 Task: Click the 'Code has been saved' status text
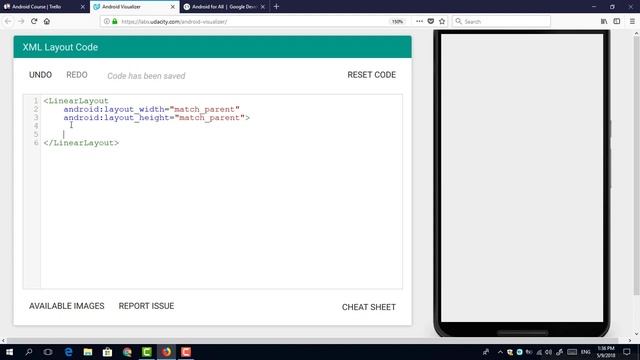click(146, 76)
